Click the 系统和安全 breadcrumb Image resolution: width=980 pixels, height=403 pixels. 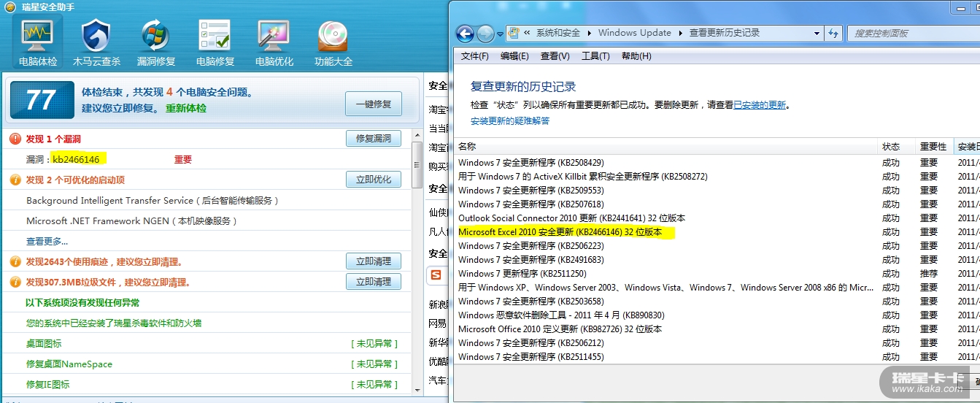[558, 33]
